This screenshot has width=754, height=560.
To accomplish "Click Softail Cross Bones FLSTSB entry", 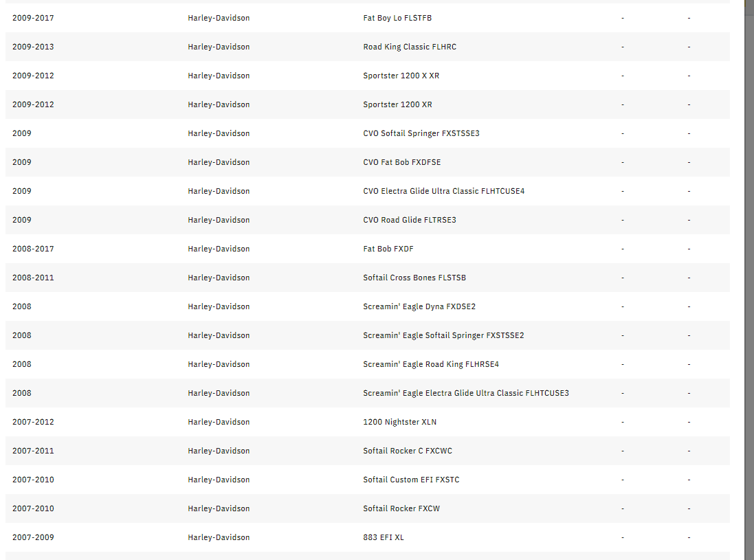I will point(414,278).
